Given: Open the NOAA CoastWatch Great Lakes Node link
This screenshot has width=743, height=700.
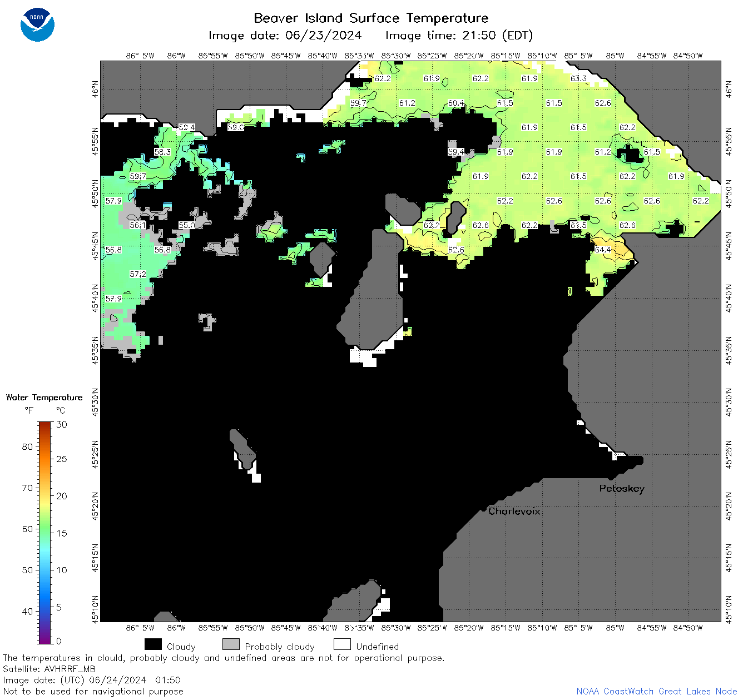Looking at the screenshot, I should pos(657,691).
